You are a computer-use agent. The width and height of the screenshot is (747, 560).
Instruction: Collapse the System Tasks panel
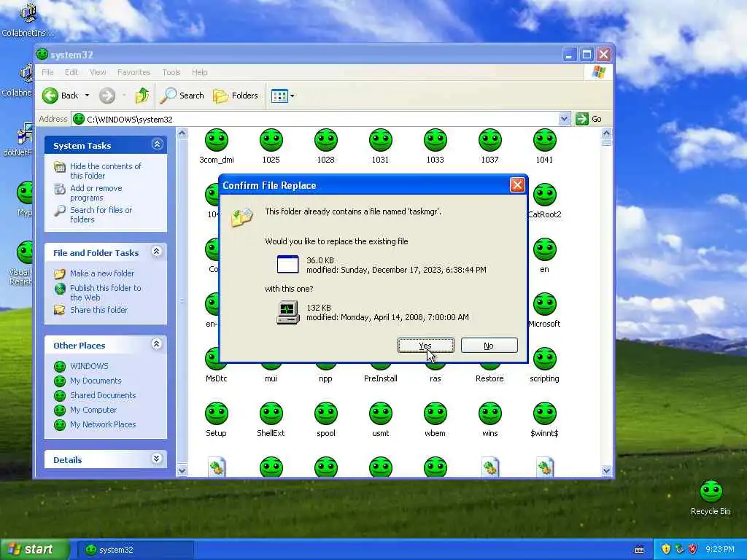[158, 144]
